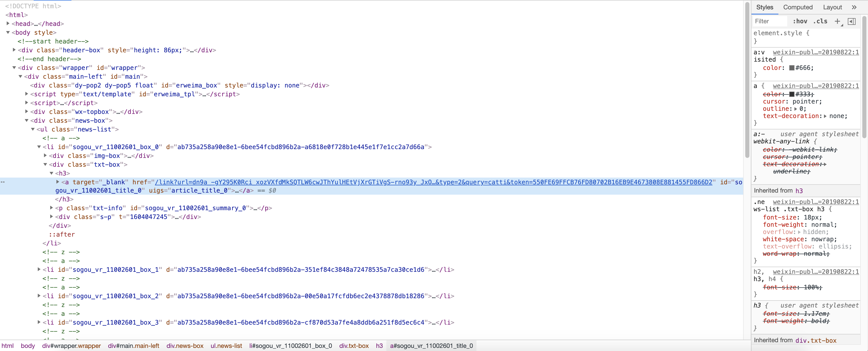Toggle the computed styles sidebar icon

point(851,21)
